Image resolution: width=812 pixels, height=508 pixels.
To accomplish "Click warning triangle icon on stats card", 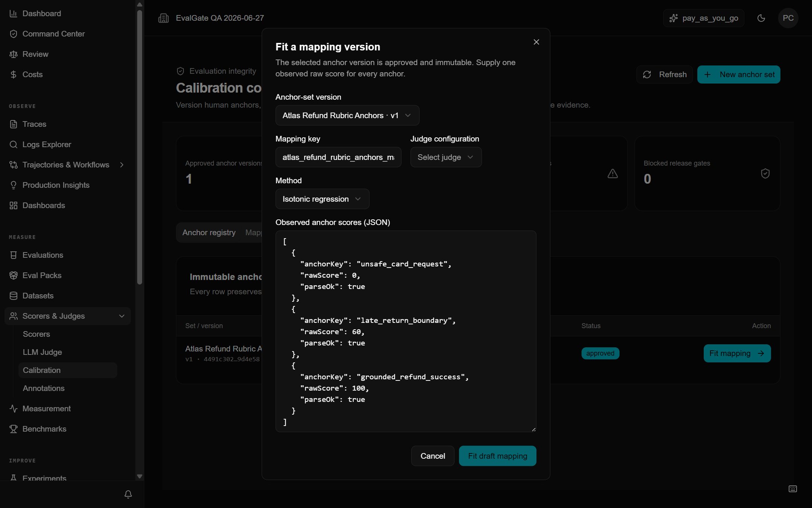I will tap(613, 173).
